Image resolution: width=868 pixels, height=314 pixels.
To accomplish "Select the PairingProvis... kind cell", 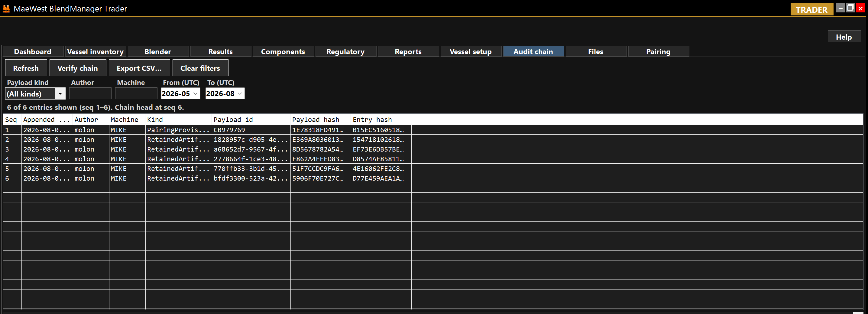I will tap(179, 130).
